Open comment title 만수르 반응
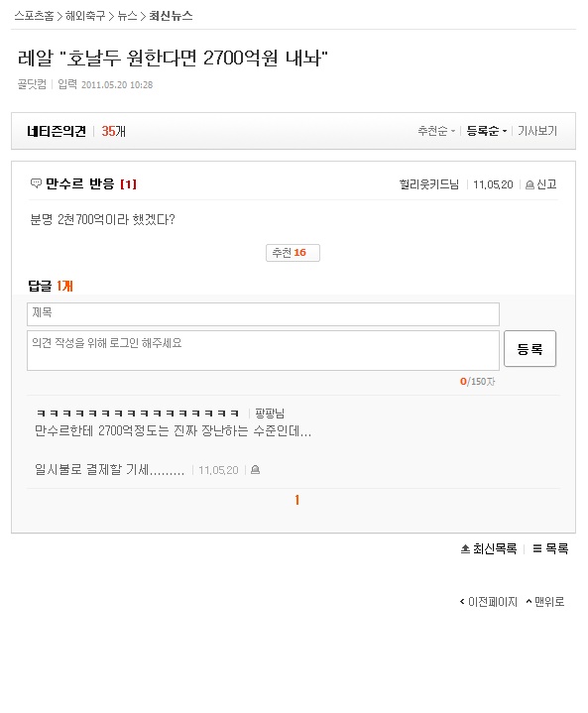Viewport: 588px width, 713px height. point(79,183)
